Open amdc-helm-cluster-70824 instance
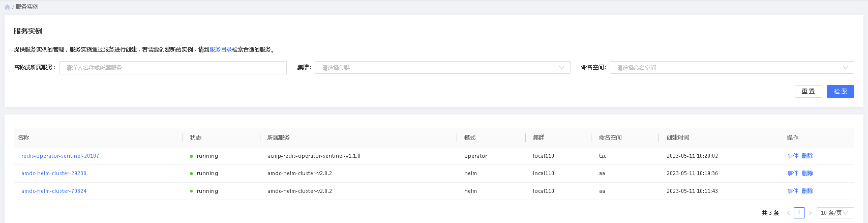The image size is (868, 223). click(54, 191)
